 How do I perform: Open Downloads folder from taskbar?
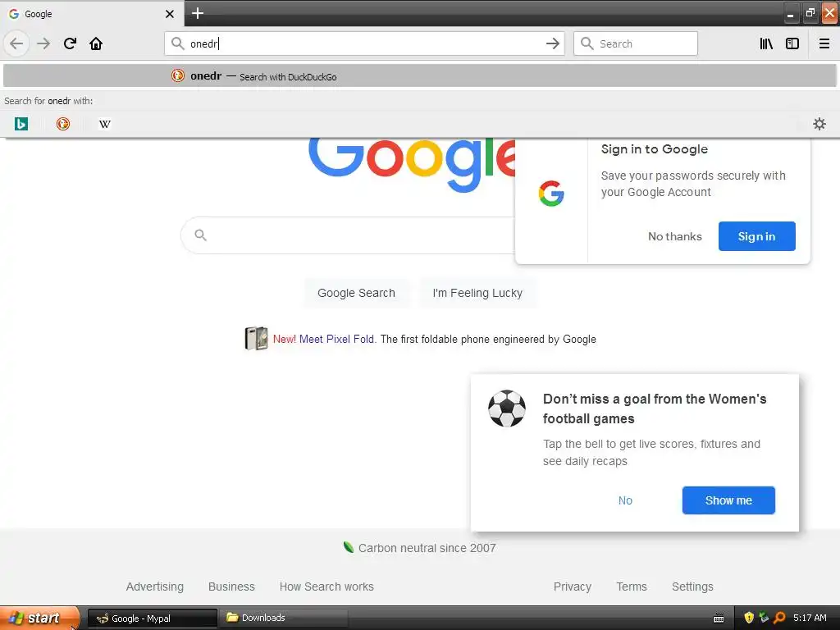click(x=283, y=618)
